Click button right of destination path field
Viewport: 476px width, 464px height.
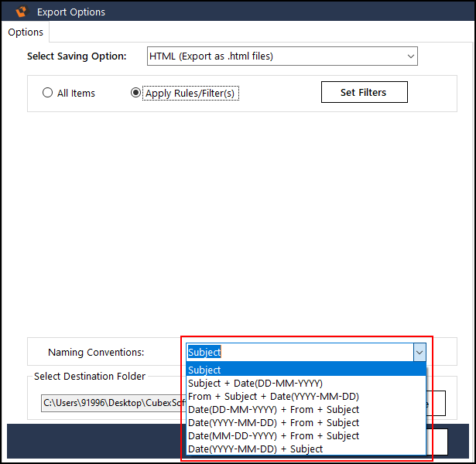point(436,403)
